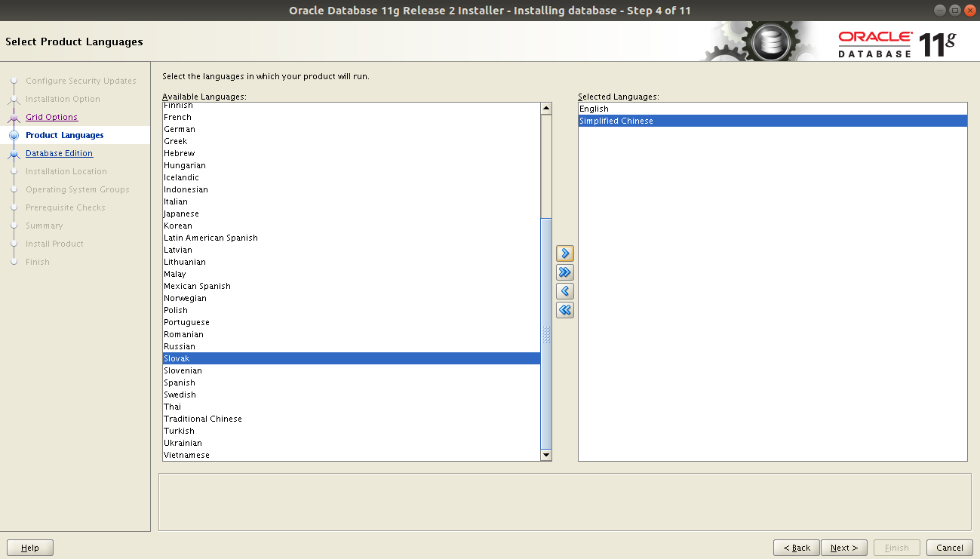Click the Next button to continue
Viewport: 980px width, 559px height.
tap(843, 547)
